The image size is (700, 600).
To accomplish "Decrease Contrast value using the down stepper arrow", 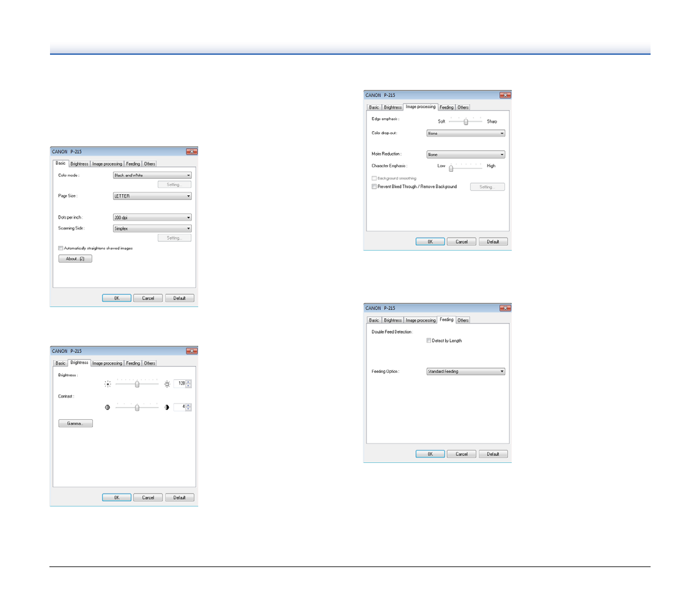I will click(188, 409).
